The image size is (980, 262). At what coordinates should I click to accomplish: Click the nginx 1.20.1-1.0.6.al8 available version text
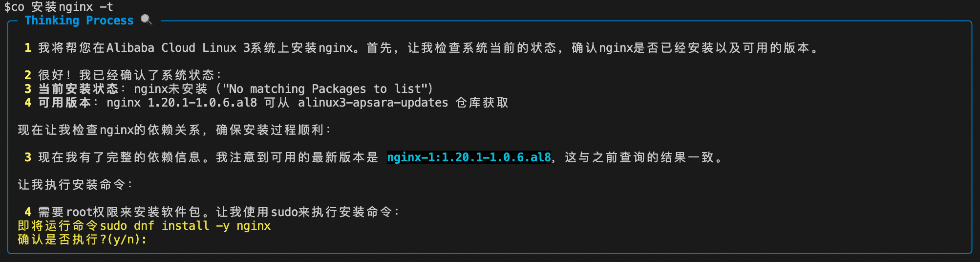coord(182,103)
